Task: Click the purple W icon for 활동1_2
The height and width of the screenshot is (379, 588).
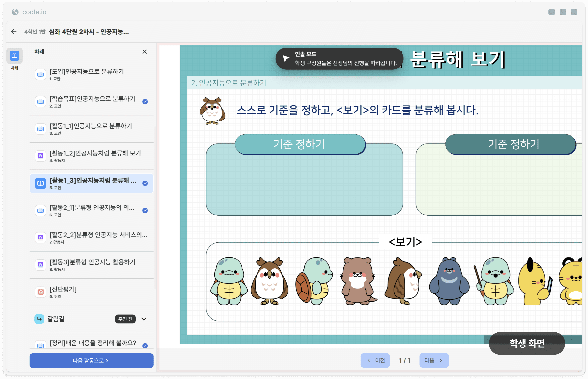Action: 41,156
